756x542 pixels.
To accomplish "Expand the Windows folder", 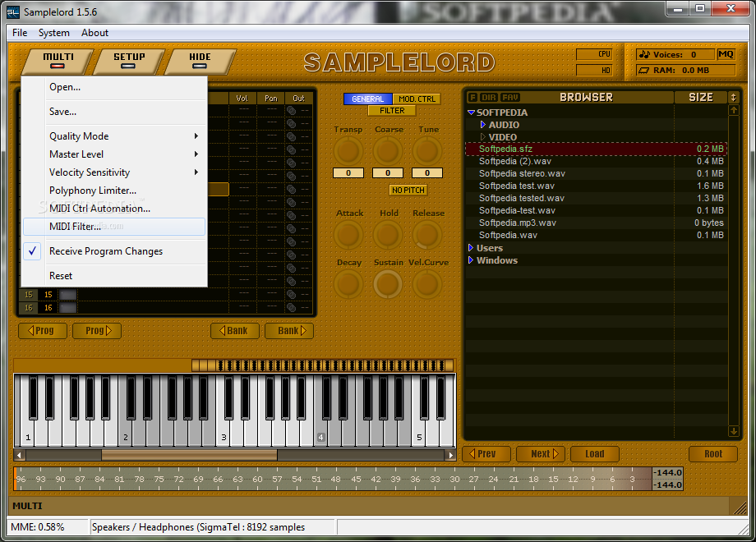I will coord(471,260).
